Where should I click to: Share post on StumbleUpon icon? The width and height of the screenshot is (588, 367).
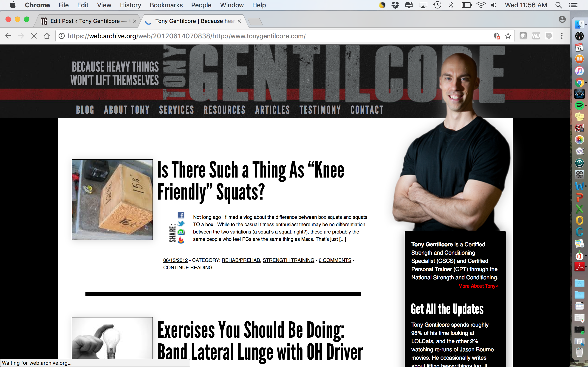click(181, 232)
